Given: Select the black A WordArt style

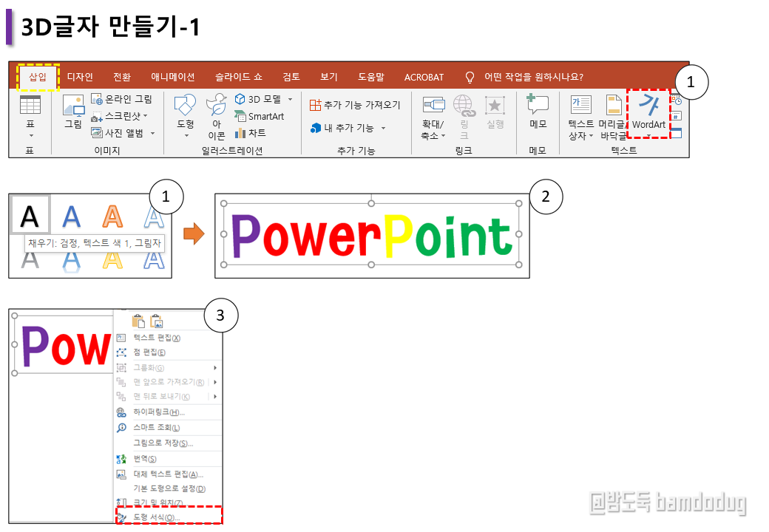Looking at the screenshot, I should (x=30, y=216).
